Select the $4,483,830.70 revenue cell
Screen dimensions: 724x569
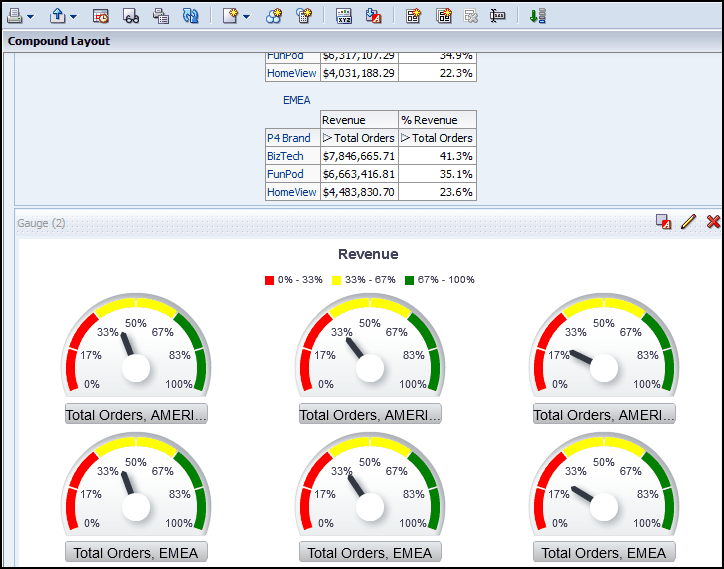(x=359, y=192)
